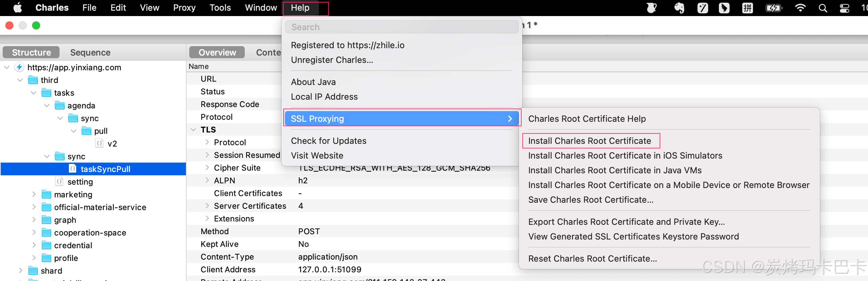Collapse the third folder

click(x=20, y=80)
